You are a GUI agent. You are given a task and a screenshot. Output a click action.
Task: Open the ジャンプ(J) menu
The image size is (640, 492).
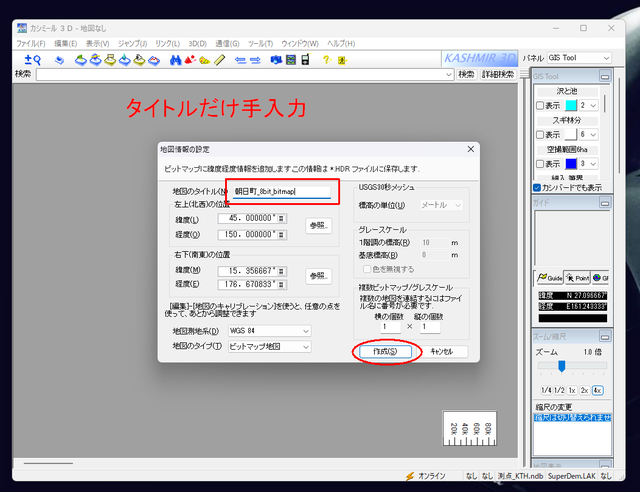132,43
